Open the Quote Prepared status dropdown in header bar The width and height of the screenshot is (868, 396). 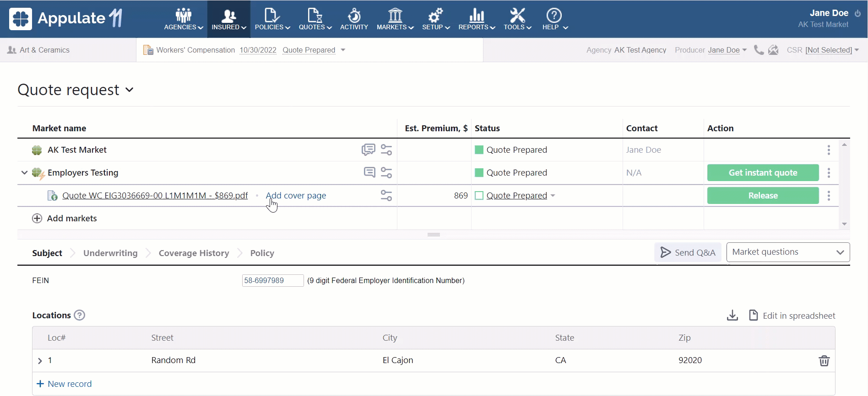(x=343, y=50)
